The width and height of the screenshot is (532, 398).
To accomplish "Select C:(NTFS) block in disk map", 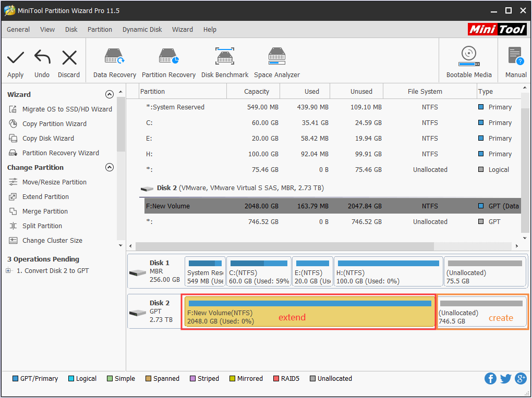I will point(259,272).
